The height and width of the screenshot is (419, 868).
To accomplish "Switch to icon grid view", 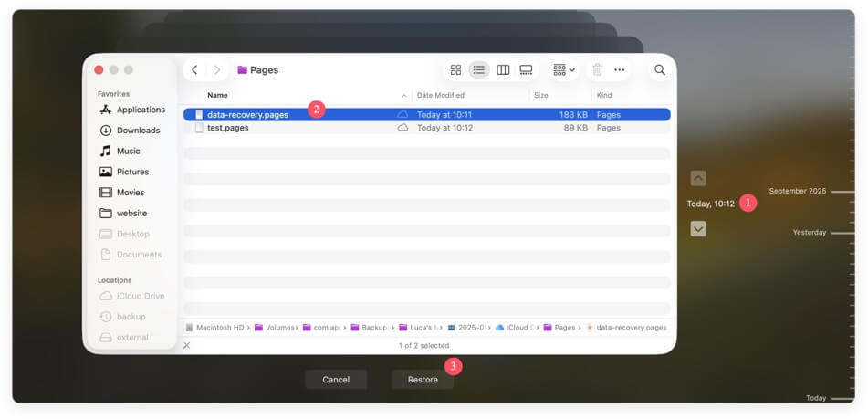I will pyautogui.click(x=455, y=69).
